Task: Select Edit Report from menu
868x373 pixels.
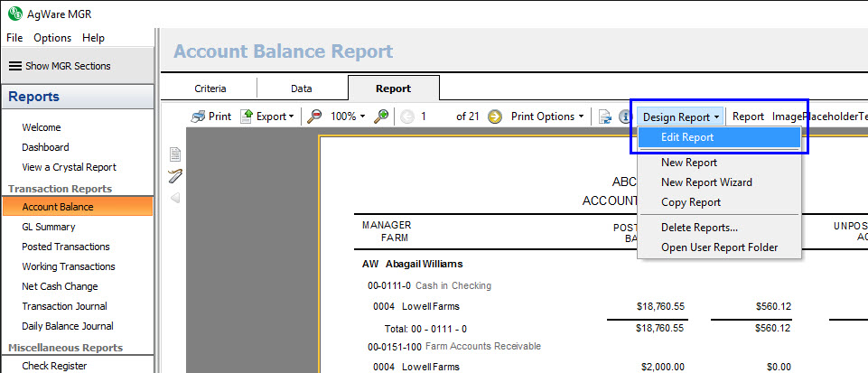Action: tap(687, 137)
